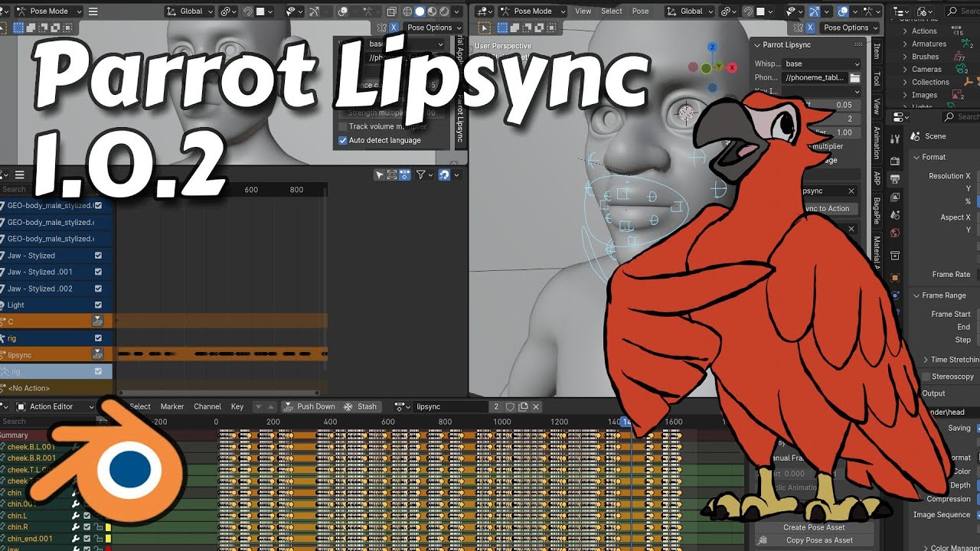Image resolution: width=980 pixels, height=551 pixels.
Task: Enable Track volume multiplier checkbox
Action: (x=343, y=126)
